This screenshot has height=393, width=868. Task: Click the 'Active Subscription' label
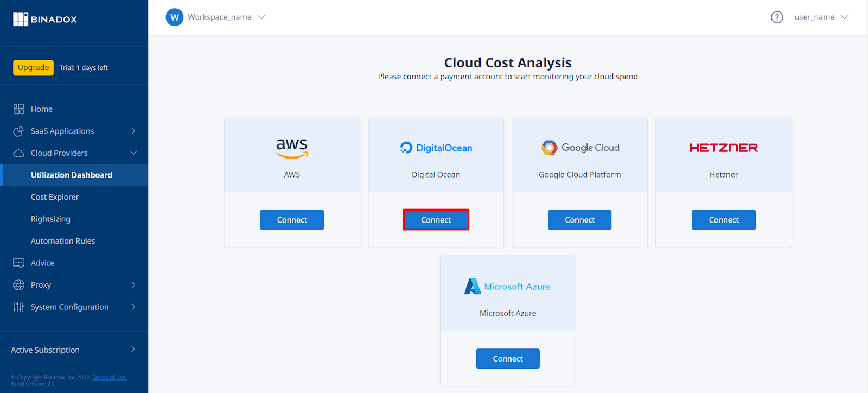coord(46,350)
